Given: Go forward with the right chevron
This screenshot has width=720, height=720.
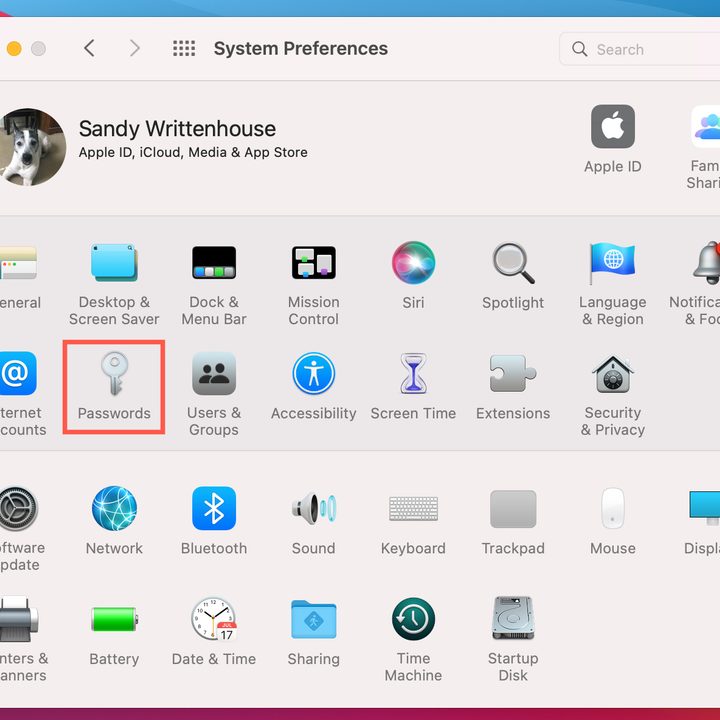Looking at the screenshot, I should click(x=135, y=48).
